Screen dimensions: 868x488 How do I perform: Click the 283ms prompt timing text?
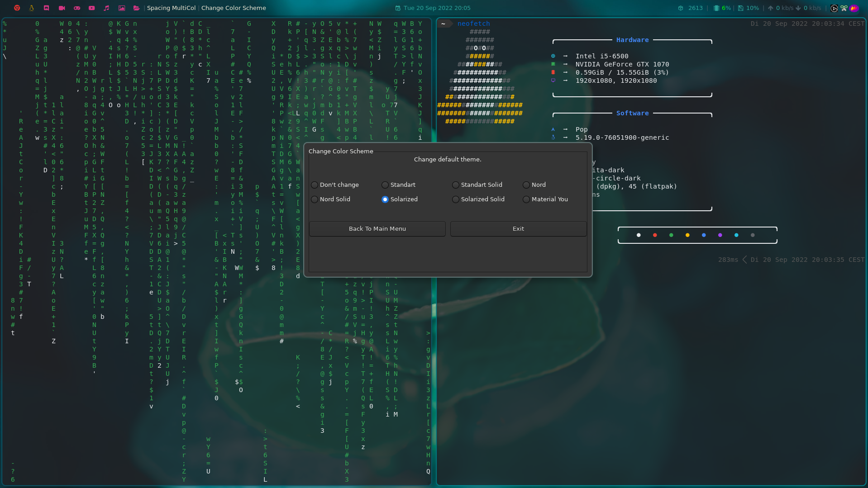[728, 260]
